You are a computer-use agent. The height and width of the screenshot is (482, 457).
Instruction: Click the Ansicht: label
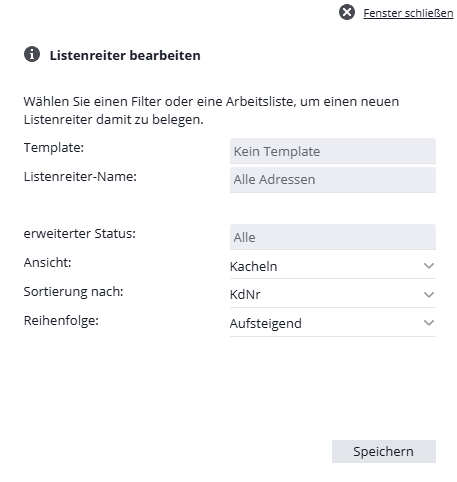click(x=47, y=262)
